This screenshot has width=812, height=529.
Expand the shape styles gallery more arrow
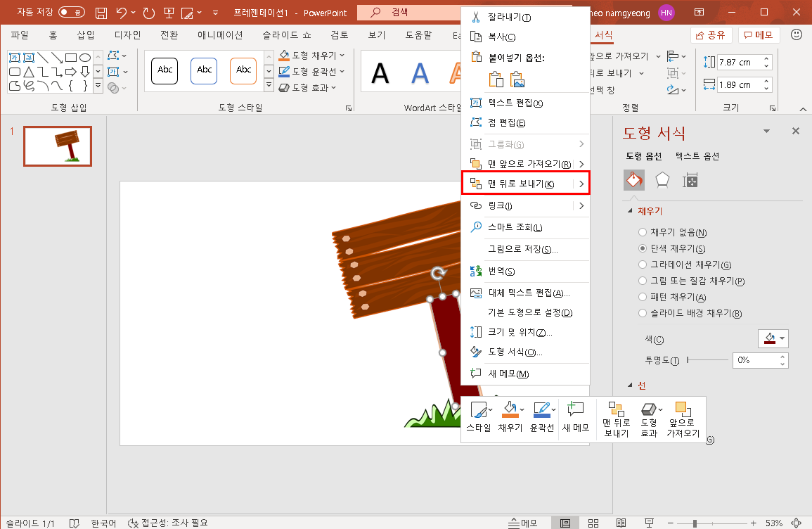(x=269, y=84)
